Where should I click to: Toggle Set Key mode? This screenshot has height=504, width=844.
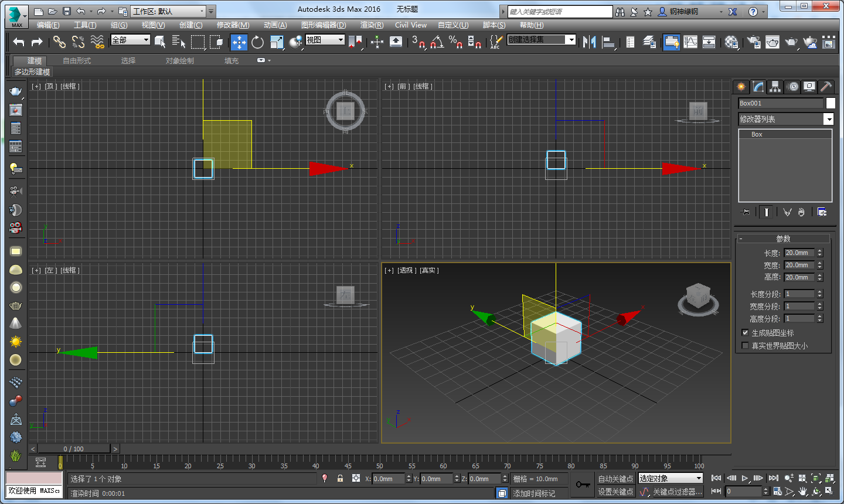tap(615, 492)
